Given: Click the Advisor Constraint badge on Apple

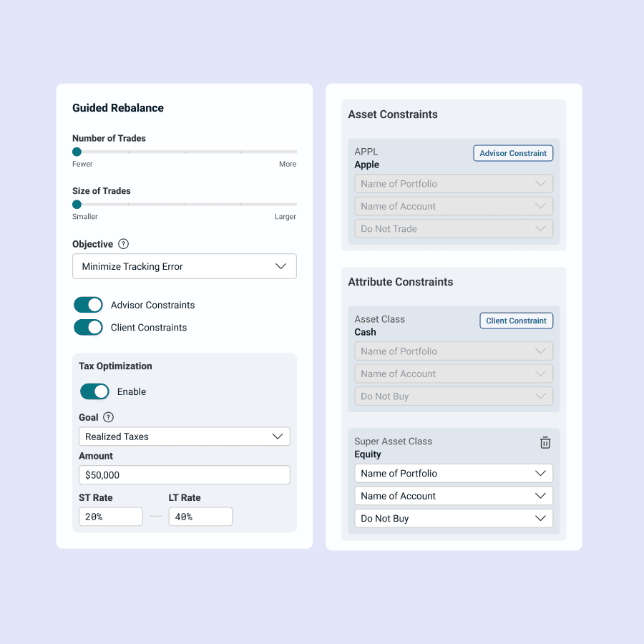Looking at the screenshot, I should [513, 153].
